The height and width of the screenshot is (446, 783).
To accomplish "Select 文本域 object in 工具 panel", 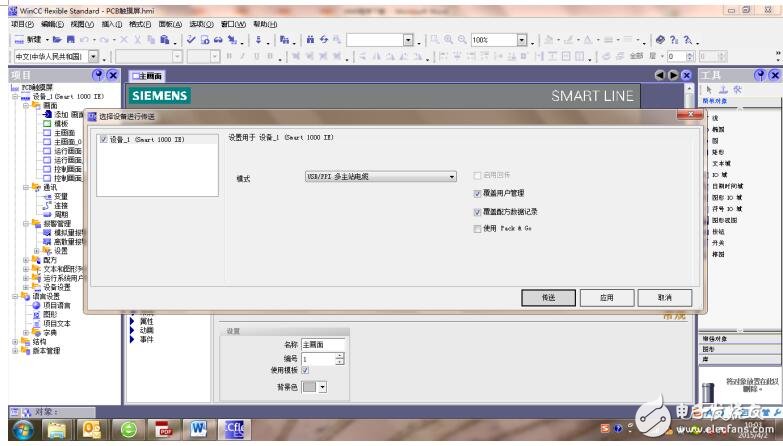I will (721, 163).
